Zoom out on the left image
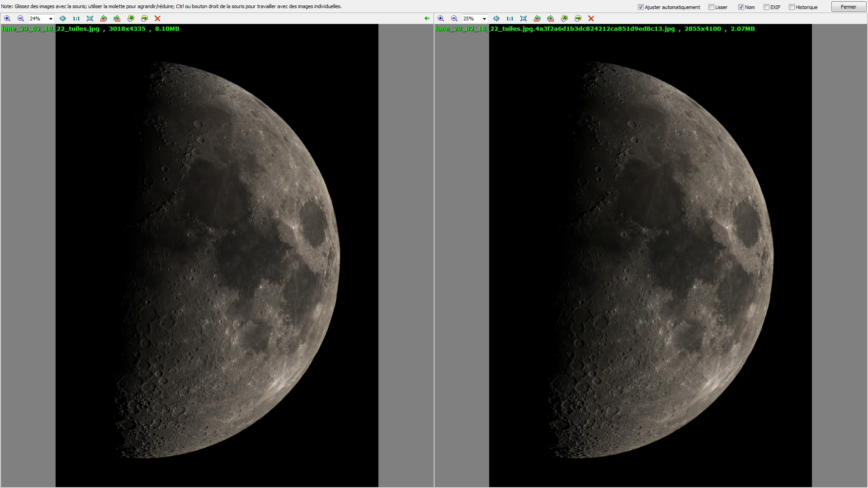This screenshot has width=868, height=488. (20, 19)
